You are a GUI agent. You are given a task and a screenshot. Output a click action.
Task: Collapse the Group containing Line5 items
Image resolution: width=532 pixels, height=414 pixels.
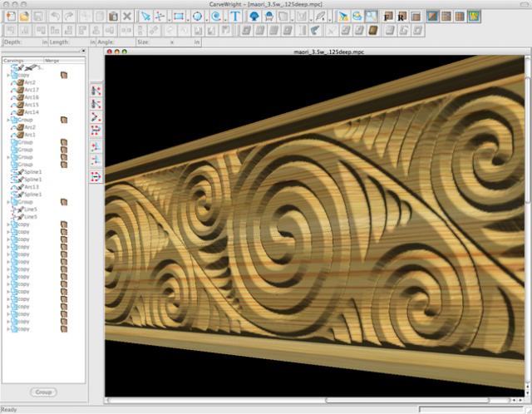point(8,202)
